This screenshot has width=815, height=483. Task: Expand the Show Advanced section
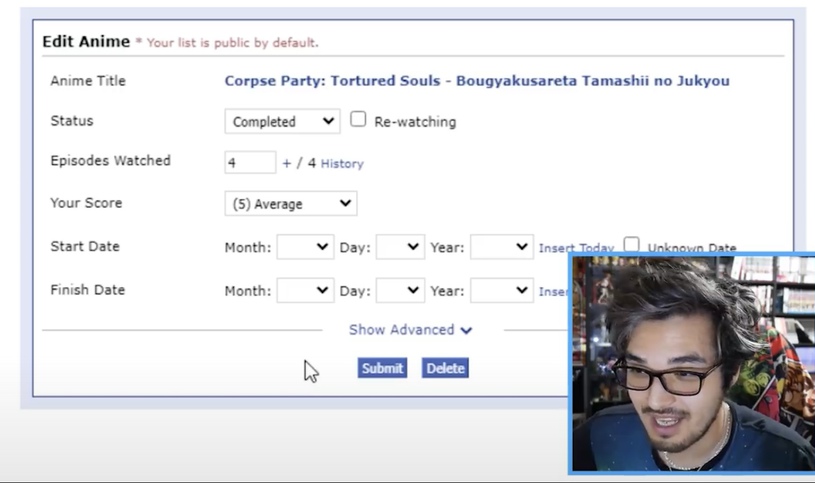pyautogui.click(x=410, y=330)
